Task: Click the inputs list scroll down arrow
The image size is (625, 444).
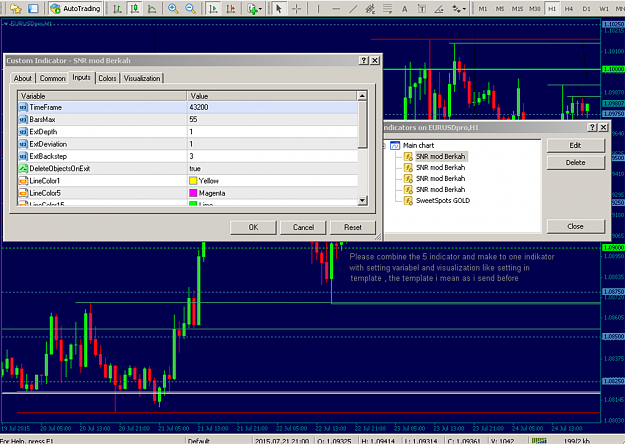Action: click(362, 200)
